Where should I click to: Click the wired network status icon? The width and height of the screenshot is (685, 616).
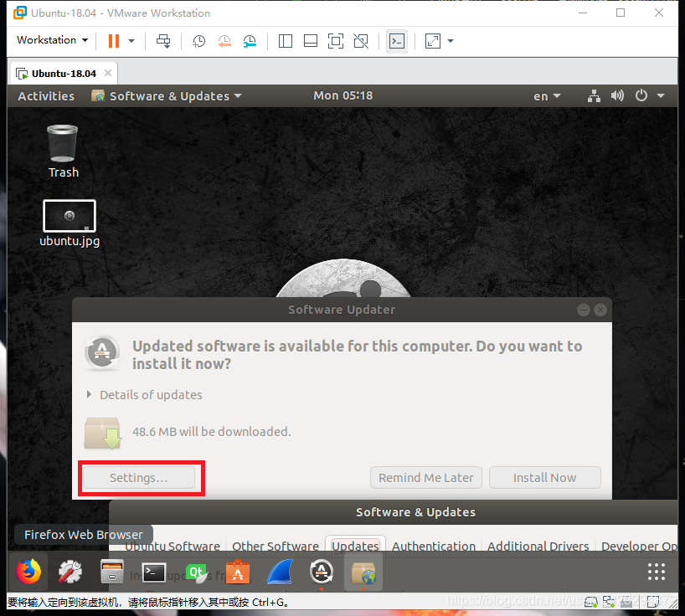(x=594, y=95)
